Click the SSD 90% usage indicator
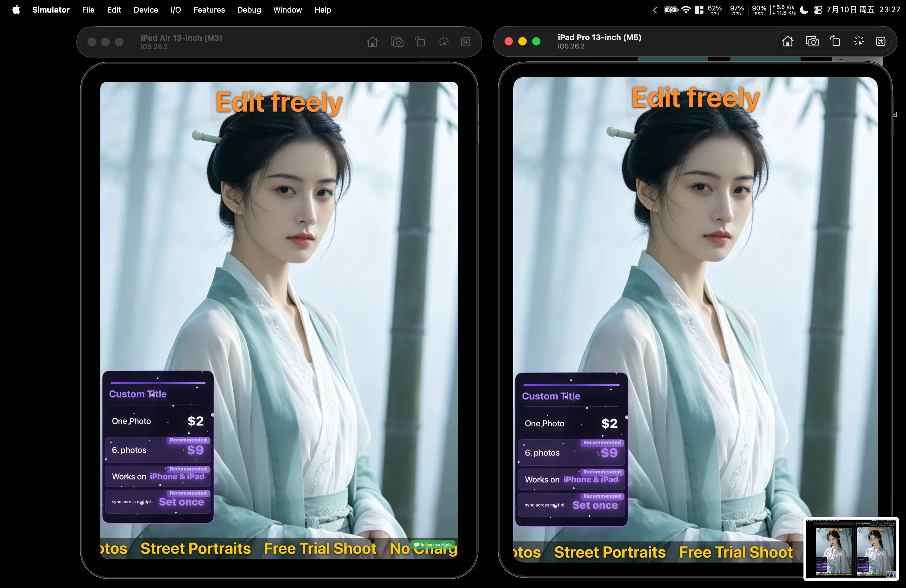 coord(759,10)
